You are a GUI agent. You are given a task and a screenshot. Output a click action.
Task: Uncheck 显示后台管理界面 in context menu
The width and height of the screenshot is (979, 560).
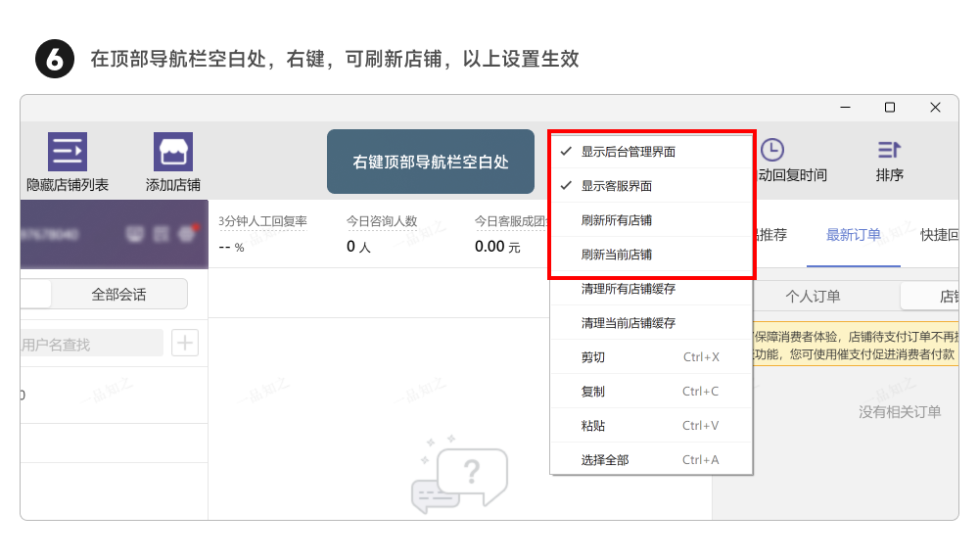click(x=628, y=152)
